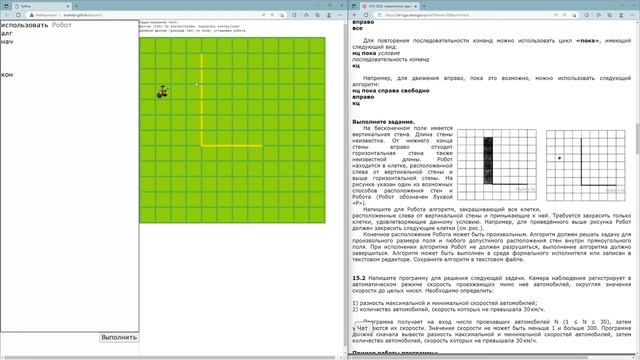This screenshot has width=640, height=360.
Task: Open tab actions menu in the right browser
Action: point(354,6)
